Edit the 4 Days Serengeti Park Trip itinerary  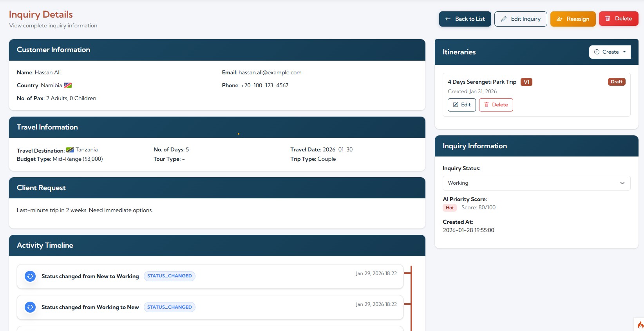(x=462, y=105)
